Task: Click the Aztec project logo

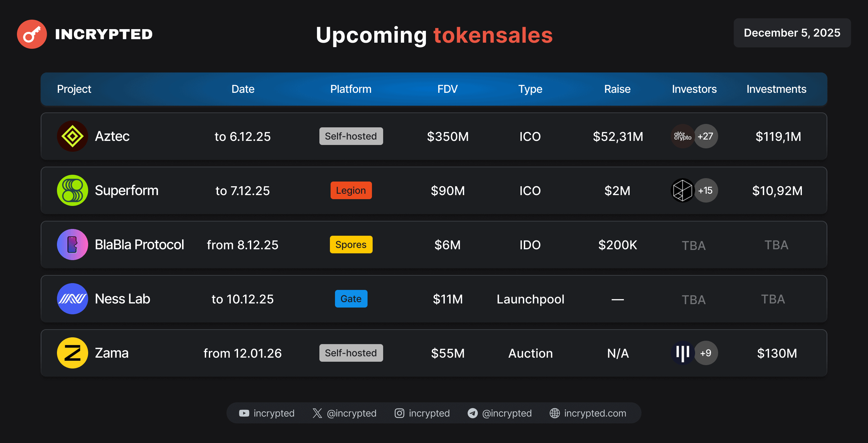Action: coord(73,136)
